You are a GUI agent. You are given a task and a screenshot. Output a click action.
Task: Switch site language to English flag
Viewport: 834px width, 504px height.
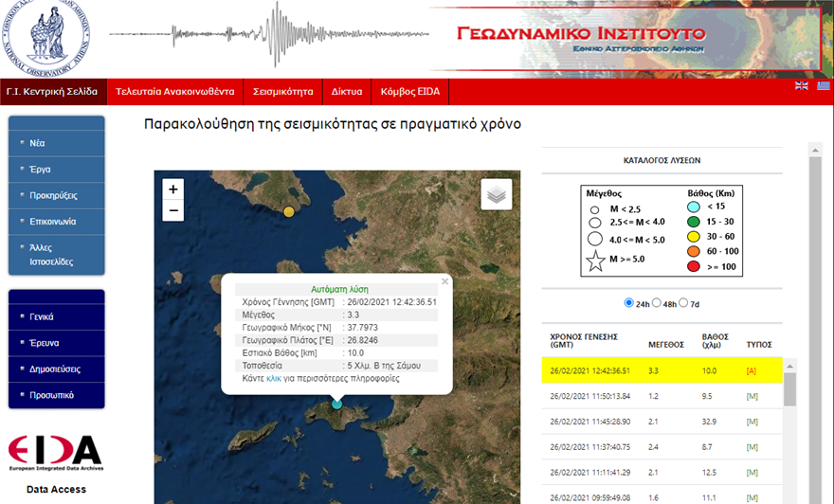pyautogui.click(x=802, y=86)
